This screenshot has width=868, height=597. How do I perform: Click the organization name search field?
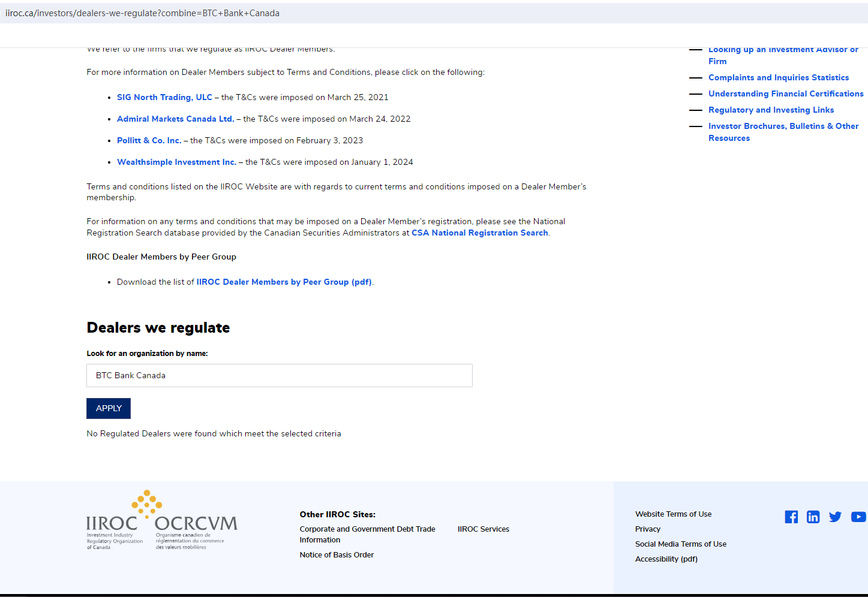pyautogui.click(x=280, y=375)
